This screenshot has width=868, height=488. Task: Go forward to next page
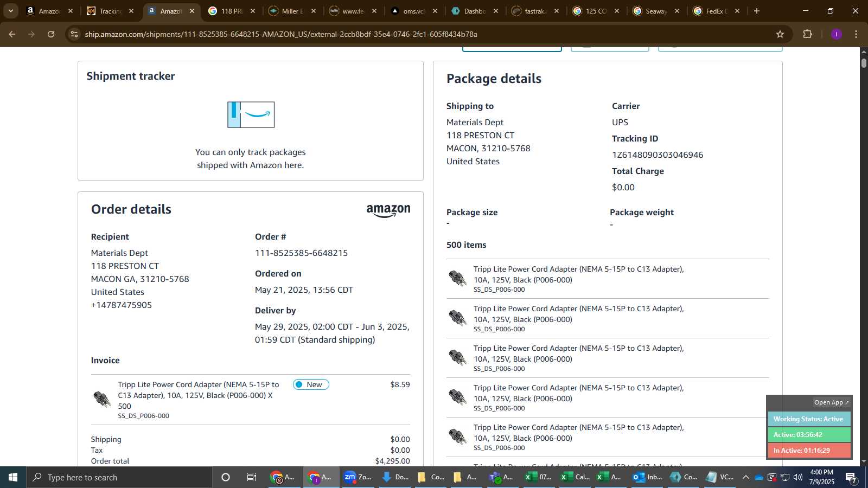tap(31, 34)
